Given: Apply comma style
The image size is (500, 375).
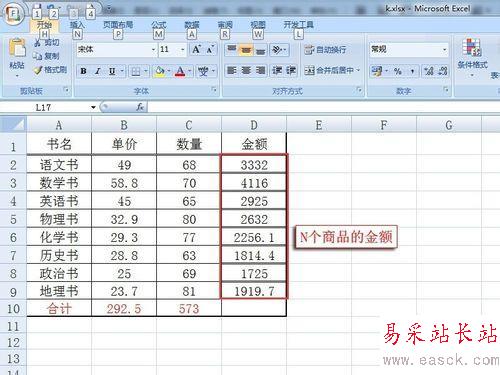Looking at the screenshot, I should (x=412, y=71).
